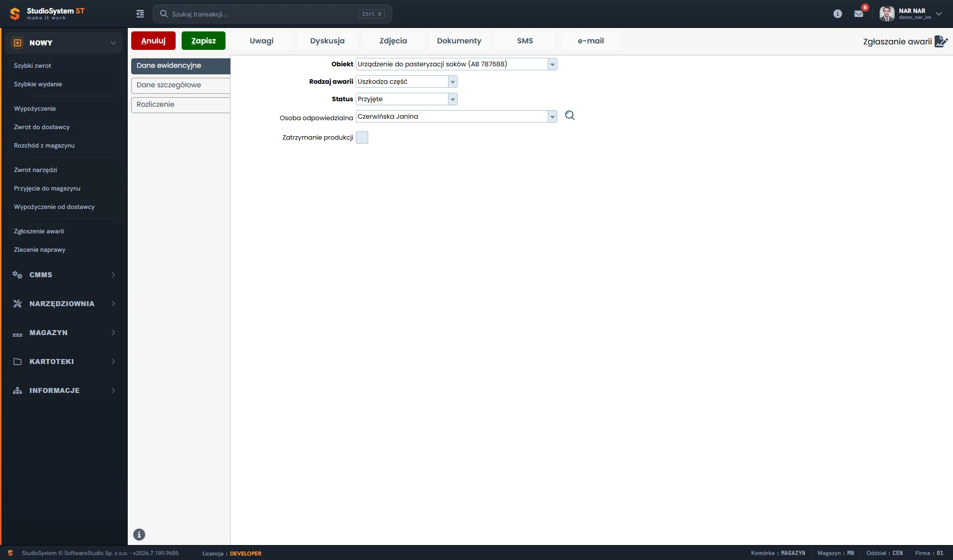Click the KARTOTEKI folder icon
The width and height of the screenshot is (953, 560).
pos(17,362)
